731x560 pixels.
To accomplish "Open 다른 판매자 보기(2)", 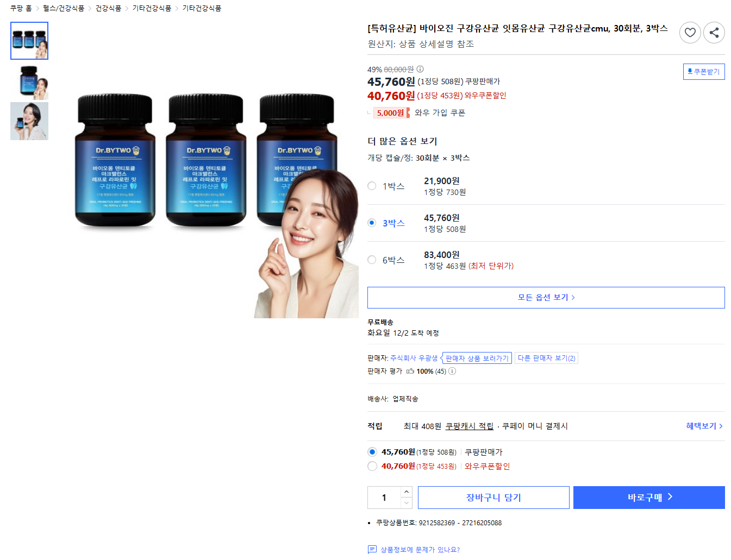I will (546, 358).
